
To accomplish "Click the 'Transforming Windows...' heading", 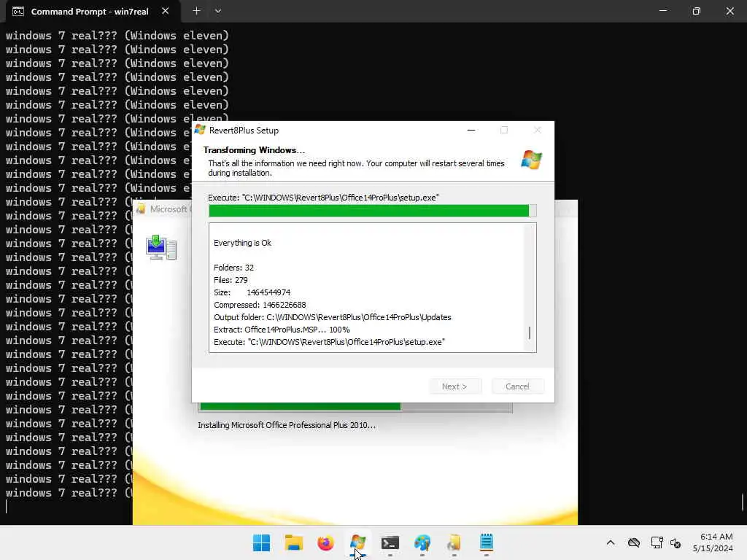I will click(x=254, y=150).
